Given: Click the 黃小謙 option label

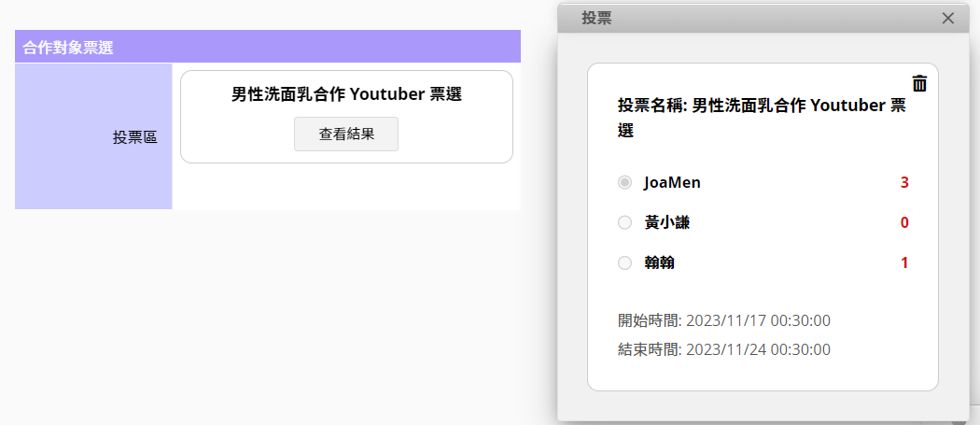Looking at the screenshot, I should [666, 222].
